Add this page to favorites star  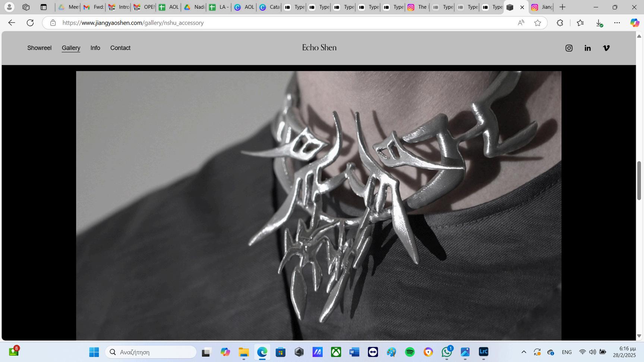(x=537, y=23)
